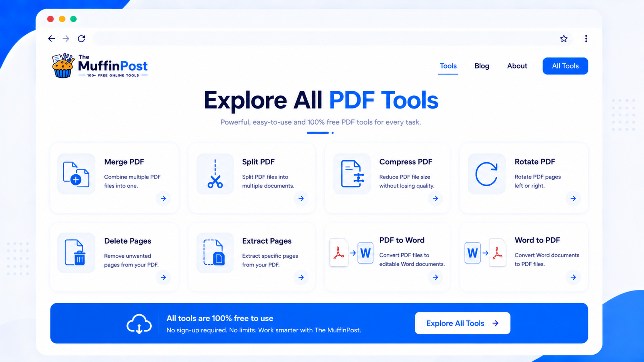The width and height of the screenshot is (644, 362).
Task: Open Word to PDF via its arrow button
Action: [x=573, y=277]
